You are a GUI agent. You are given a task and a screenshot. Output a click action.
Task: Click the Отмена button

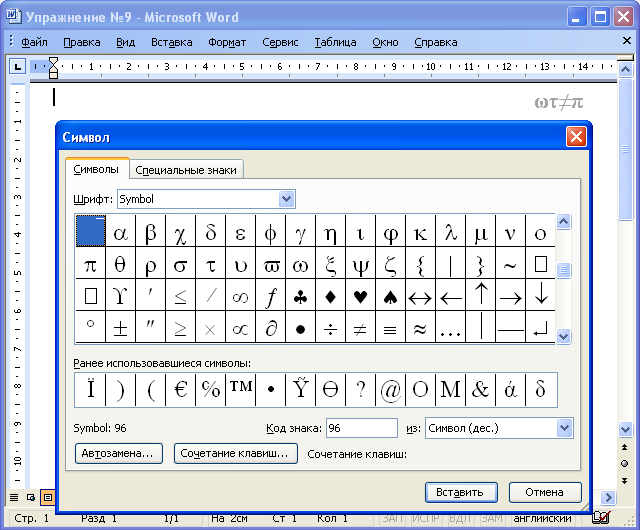(544, 492)
